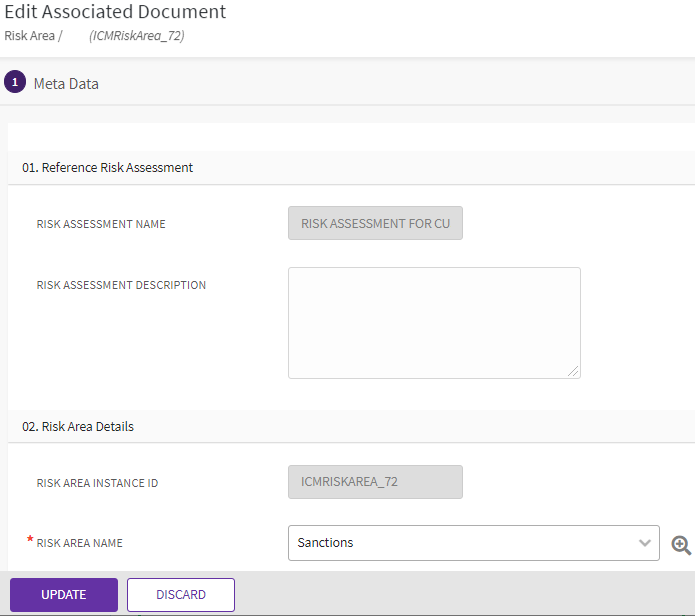Viewport: 695px width, 616px height.
Task: Click the RISK ASSESSMENT DESCRIPTION label
Action: coord(121,285)
